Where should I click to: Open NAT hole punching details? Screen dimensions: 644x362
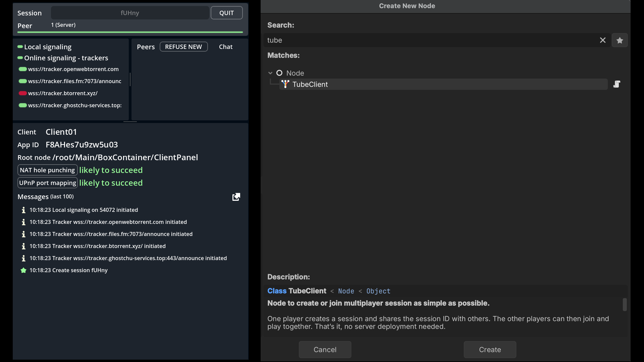point(47,170)
